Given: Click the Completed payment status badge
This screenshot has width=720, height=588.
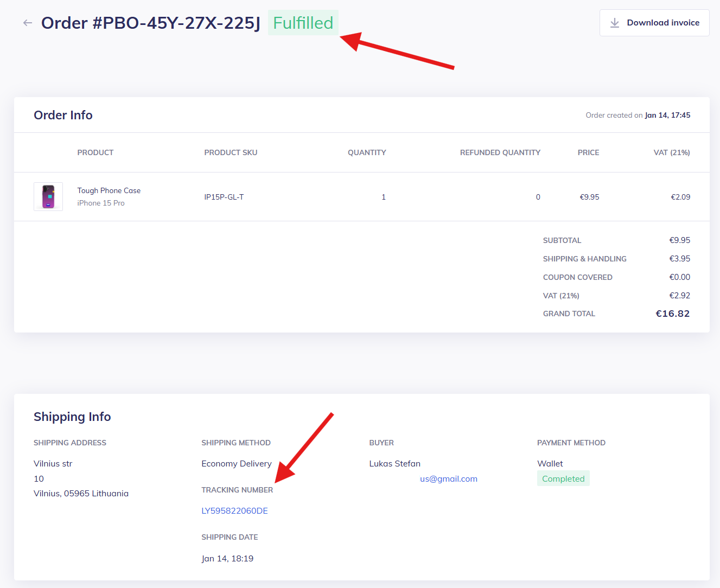Looking at the screenshot, I should click(x=563, y=478).
